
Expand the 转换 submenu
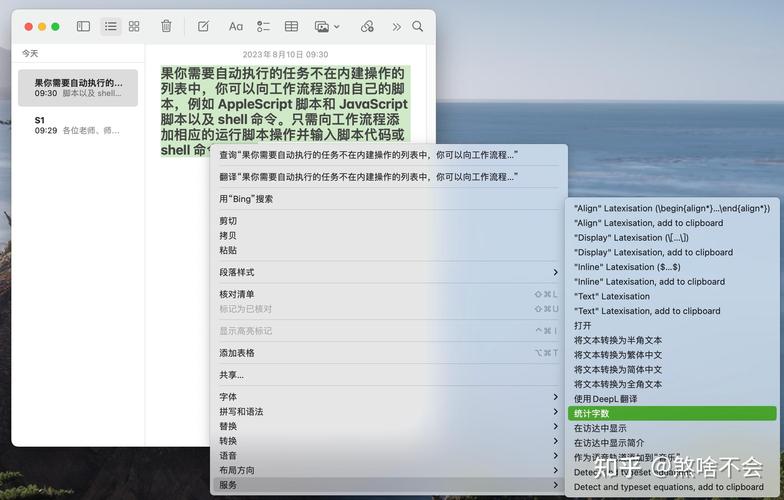[388, 441]
